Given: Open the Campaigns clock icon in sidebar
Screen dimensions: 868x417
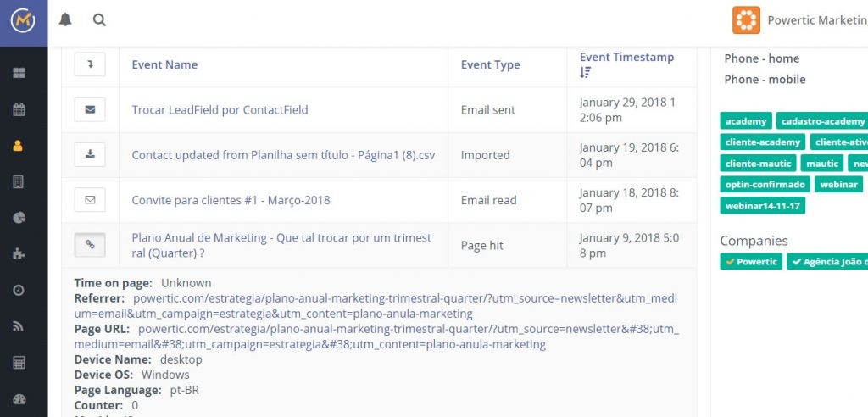Looking at the screenshot, I should click(x=19, y=290).
